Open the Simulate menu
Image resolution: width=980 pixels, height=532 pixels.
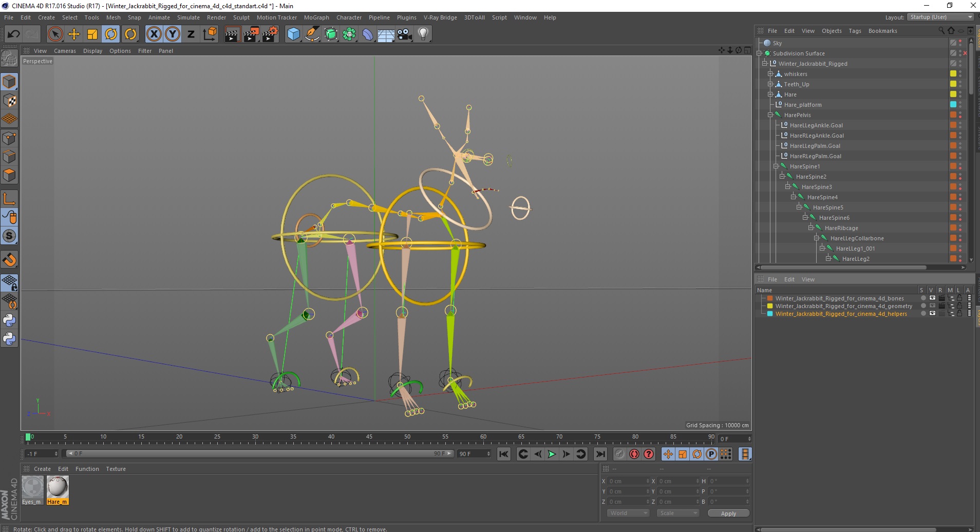pyautogui.click(x=189, y=17)
